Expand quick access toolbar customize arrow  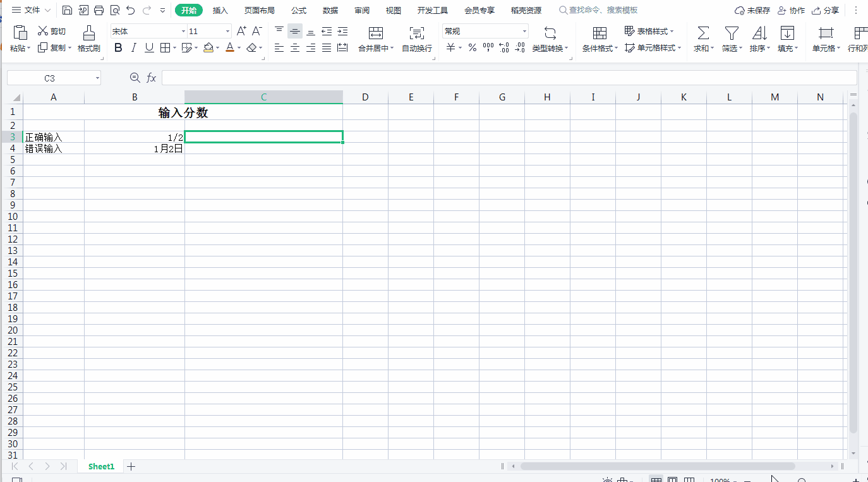click(163, 10)
